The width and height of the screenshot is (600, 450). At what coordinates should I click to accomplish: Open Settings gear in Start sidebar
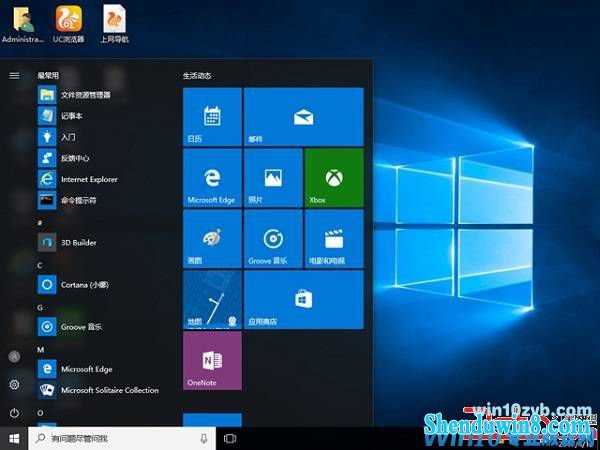click(x=14, y=385)
